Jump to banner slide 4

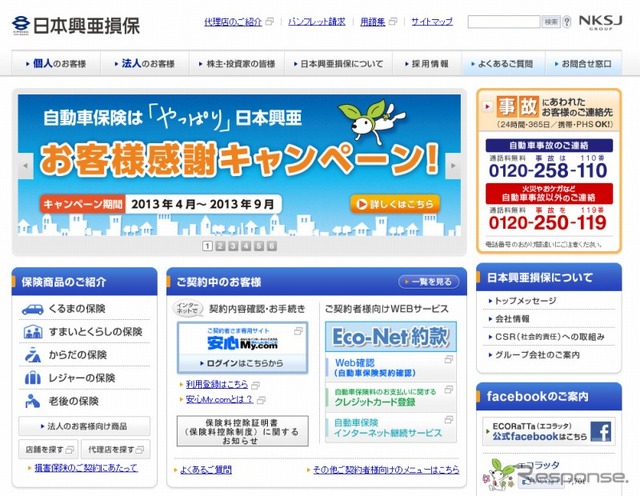246,246
